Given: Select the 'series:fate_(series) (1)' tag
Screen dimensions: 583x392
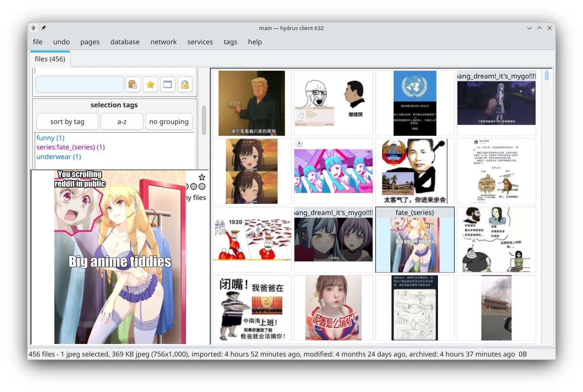Looking at the screenshot, I should pos(70,147).
